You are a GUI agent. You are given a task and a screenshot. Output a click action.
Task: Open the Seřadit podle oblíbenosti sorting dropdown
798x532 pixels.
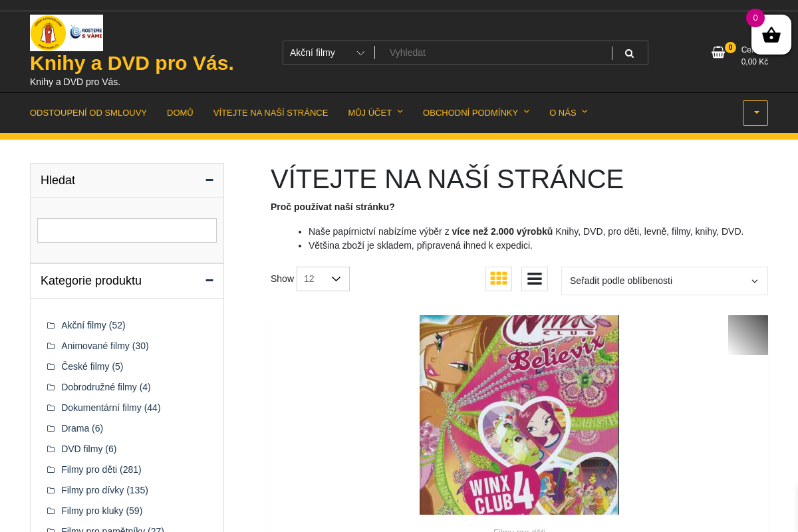664,281
